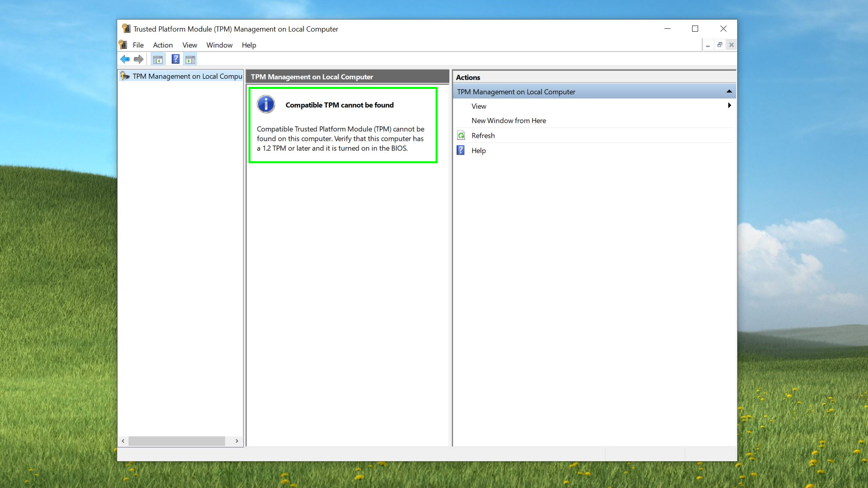Collapse the TPM Management actions section arrow
The width and height of the screenshot is (868, 488).
(729, 92)
